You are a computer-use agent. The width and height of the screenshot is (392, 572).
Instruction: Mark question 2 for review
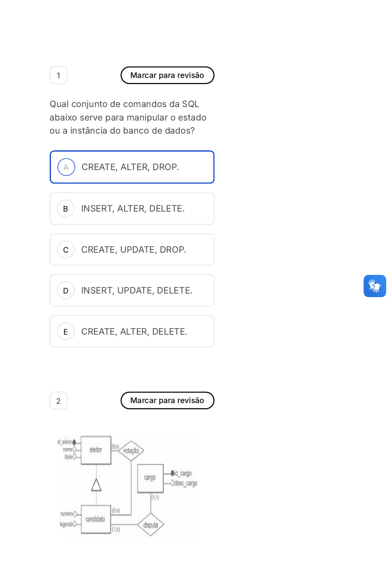pos(167,401)
